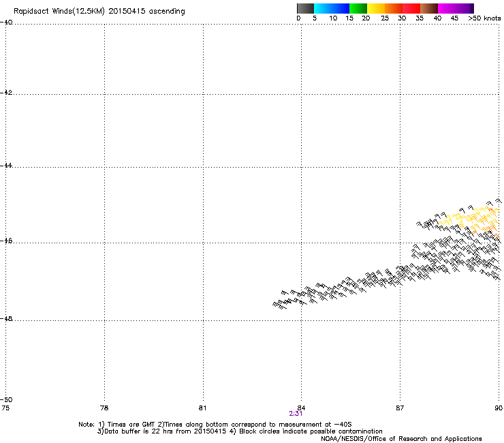The width and height of the screenshot is (504, 443).
Task: Click the purple 2:31 time label
Action: click(296, 414)
